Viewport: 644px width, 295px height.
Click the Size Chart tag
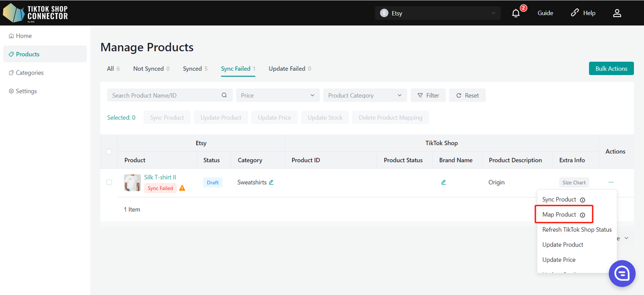click(574, 183)
